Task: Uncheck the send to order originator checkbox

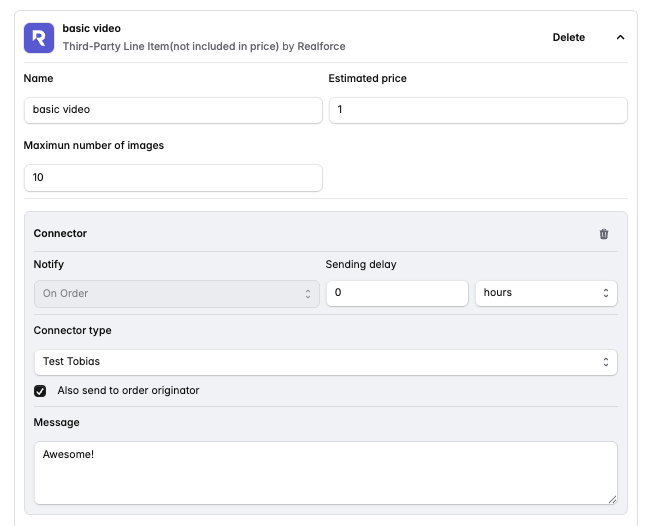Action: tap(40, 391)
